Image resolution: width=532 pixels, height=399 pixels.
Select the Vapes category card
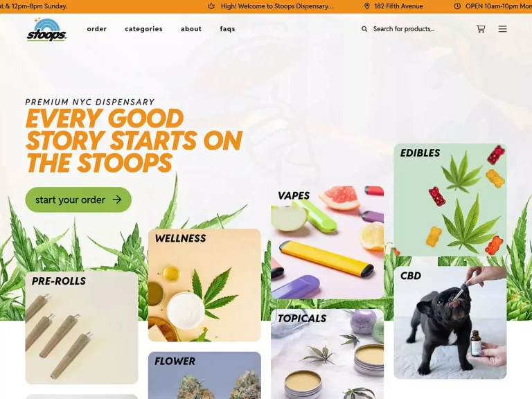327,242
